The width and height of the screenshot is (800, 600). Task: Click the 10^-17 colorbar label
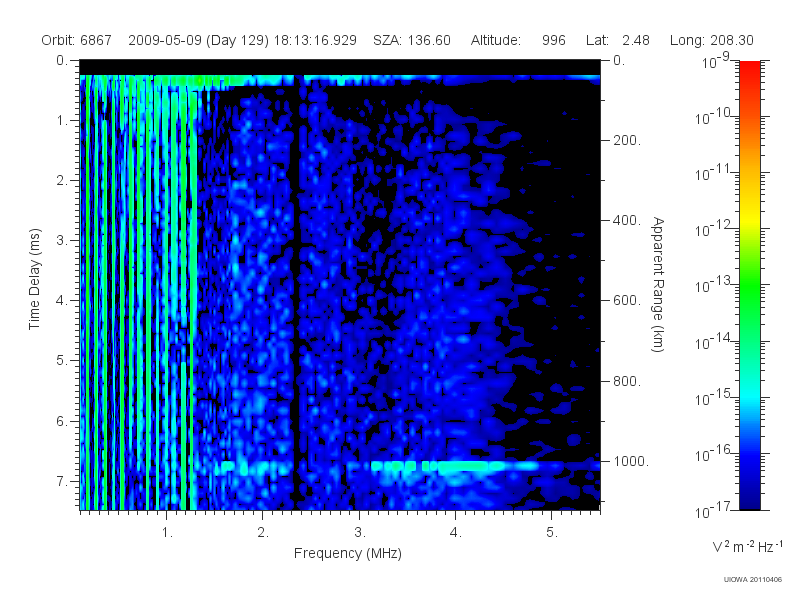714,510
